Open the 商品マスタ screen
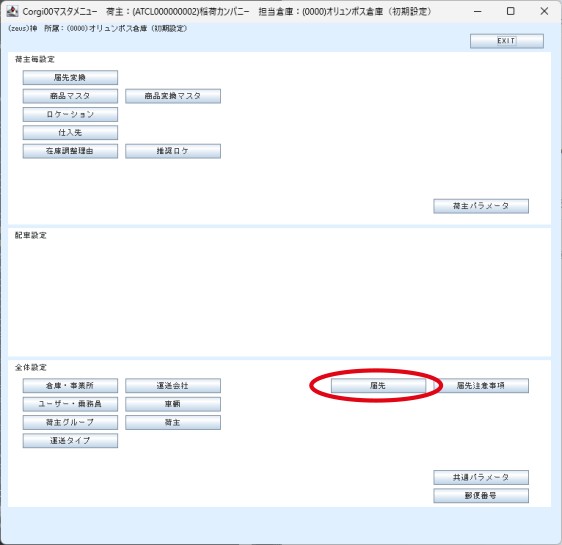 tap(70, 96)
